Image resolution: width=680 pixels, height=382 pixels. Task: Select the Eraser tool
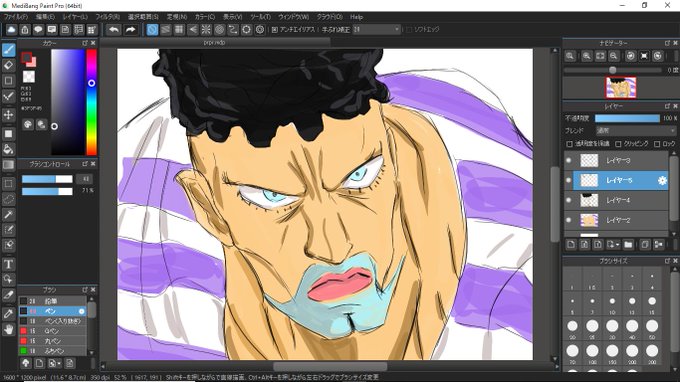(9, 65)
